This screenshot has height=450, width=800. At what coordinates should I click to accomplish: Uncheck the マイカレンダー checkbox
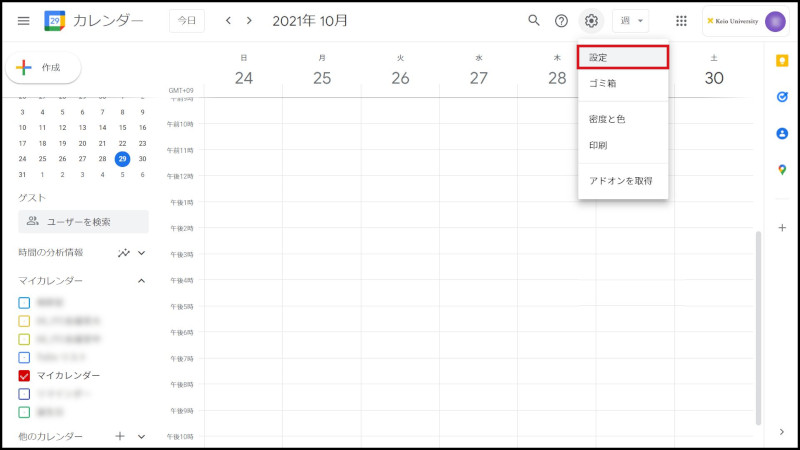click(x=24, y=375)
